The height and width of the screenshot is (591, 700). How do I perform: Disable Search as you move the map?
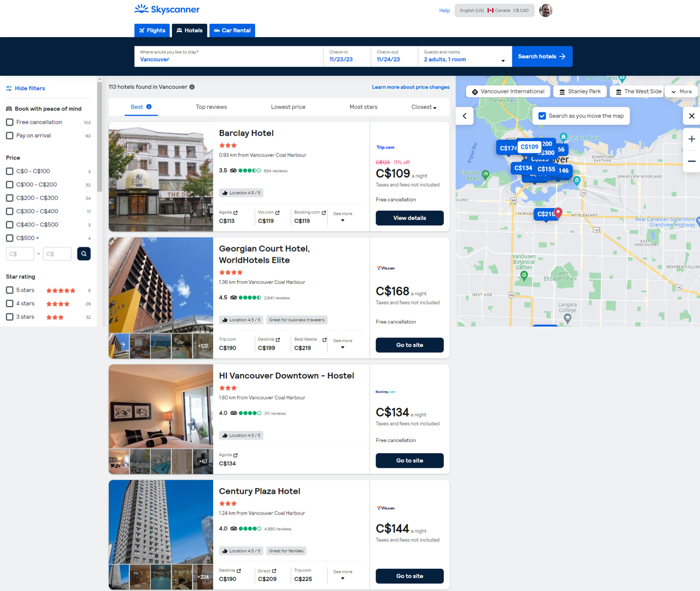[542, 116]
